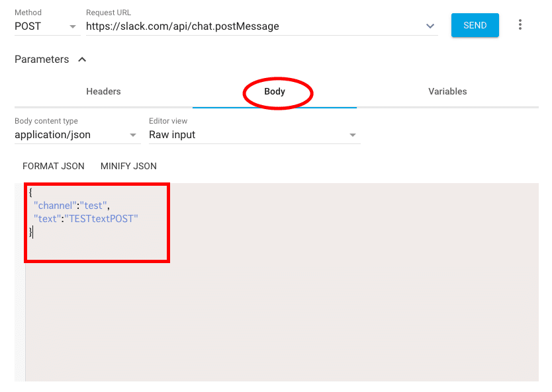Viewport: 552px width, 392px height.
Task: Click the Raw input editor view field
Action: 172,135
